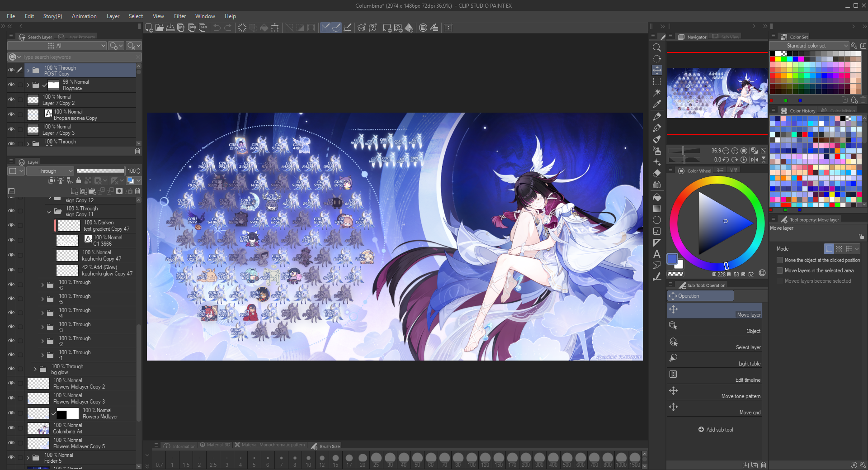Screen dimensions: 868x470
Task: Select the Object sub tool
Action: pos(714,327)
